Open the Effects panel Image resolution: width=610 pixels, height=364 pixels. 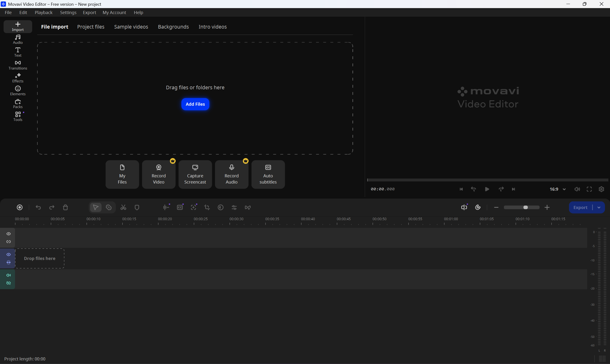coord(18,78)
